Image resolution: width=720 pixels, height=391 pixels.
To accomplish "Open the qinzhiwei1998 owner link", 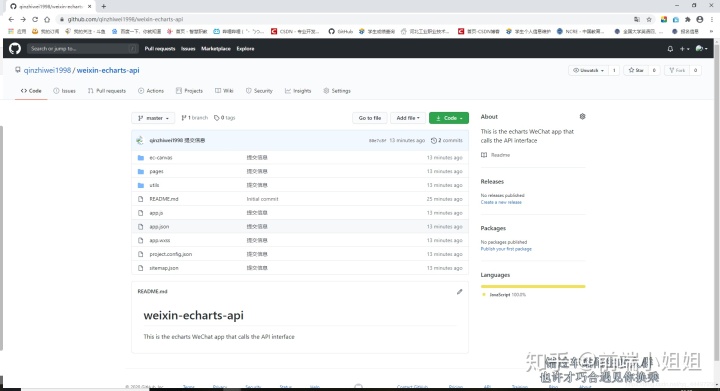I will (x=47, y=70).
